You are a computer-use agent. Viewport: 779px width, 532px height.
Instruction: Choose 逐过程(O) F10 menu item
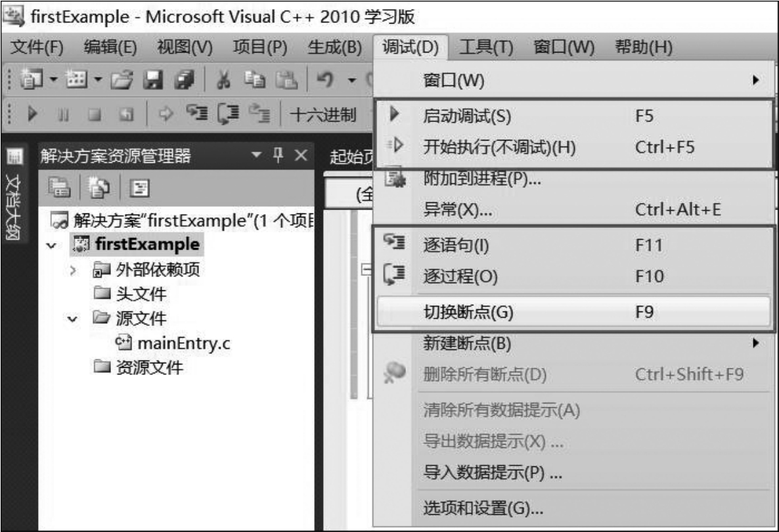click(x=573, y=277)
